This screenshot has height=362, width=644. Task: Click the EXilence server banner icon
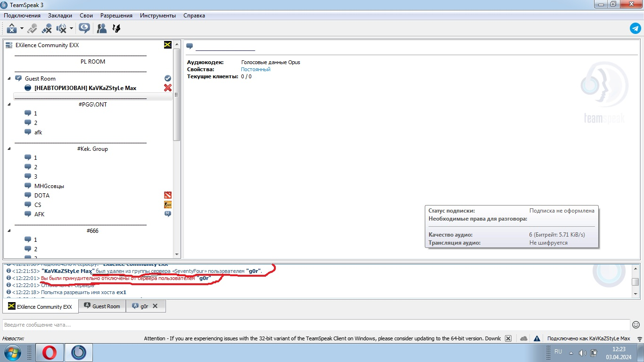coord(167,45)
